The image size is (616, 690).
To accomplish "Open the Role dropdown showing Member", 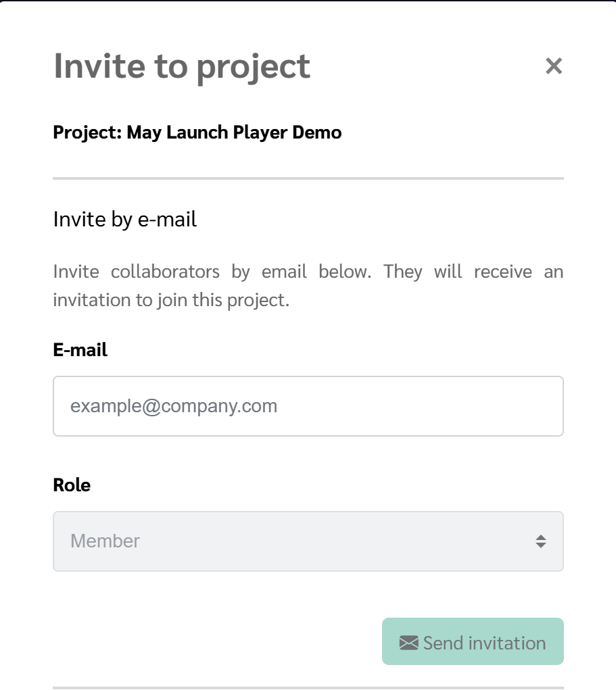I will [x=308, y=541].
